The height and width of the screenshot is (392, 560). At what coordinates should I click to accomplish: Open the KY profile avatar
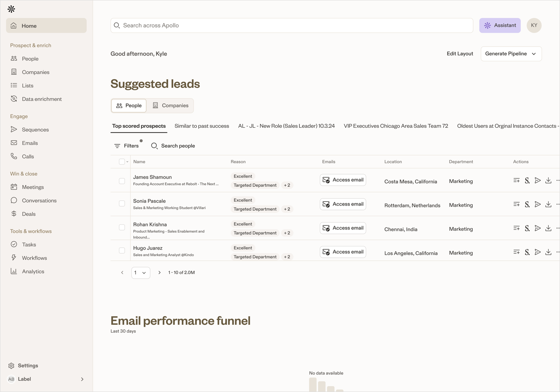(534, 26)
